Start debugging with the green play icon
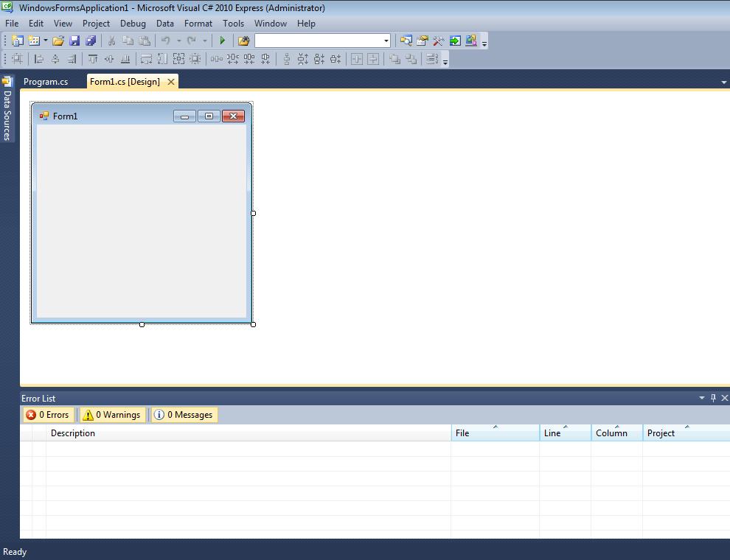Viewport: 730px width, 560px height. point(223,41)
